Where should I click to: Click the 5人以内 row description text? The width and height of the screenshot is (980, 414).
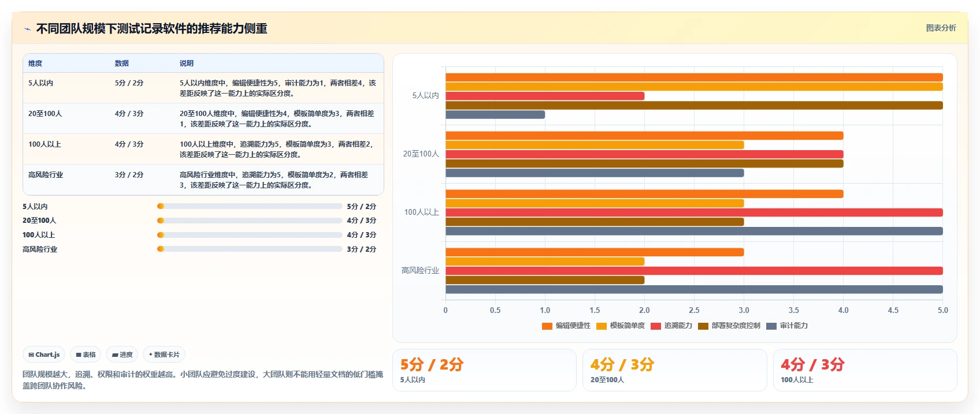pos(277,88)
